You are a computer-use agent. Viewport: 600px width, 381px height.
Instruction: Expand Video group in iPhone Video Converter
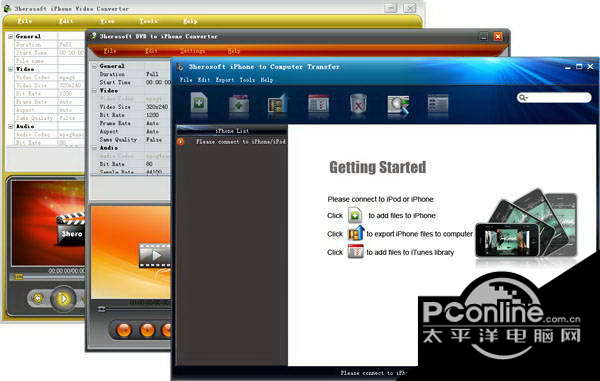(10, 69)
